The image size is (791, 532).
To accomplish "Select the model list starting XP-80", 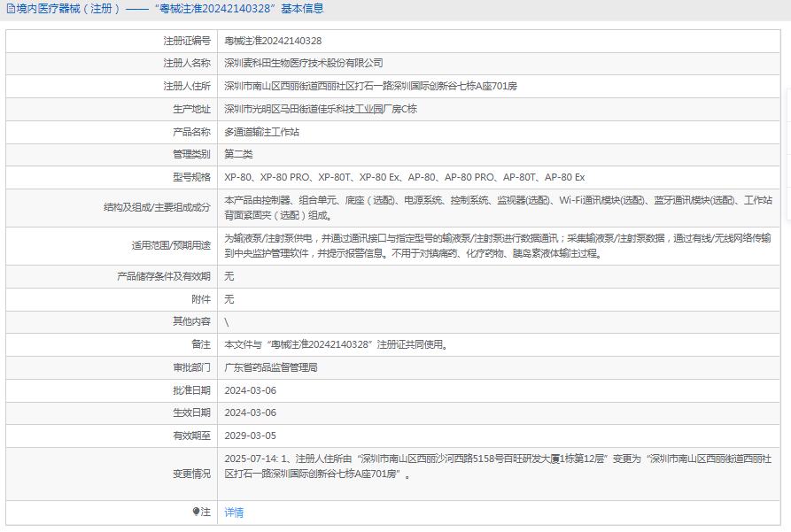I will [405, 178].
